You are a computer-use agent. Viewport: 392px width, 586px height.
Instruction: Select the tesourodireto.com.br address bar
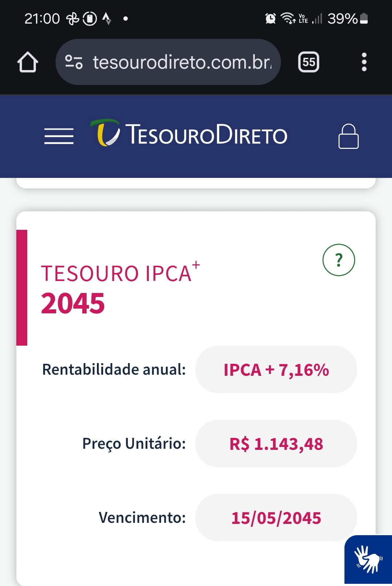click(x=168, y=62)
